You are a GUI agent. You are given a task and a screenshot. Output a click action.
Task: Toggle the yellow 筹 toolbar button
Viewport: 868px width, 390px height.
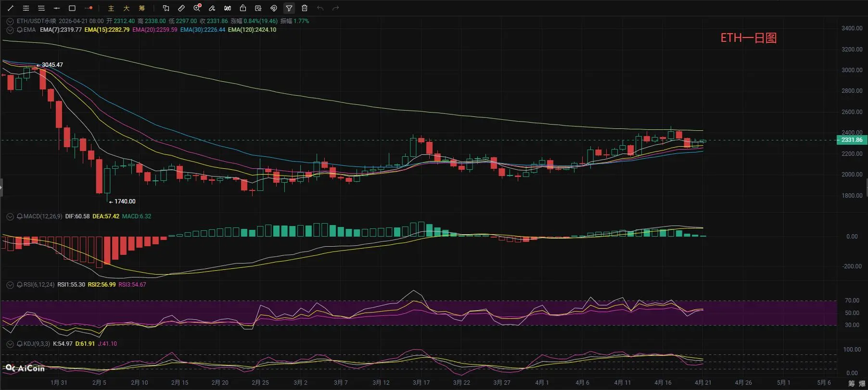(x=142, y=8)
